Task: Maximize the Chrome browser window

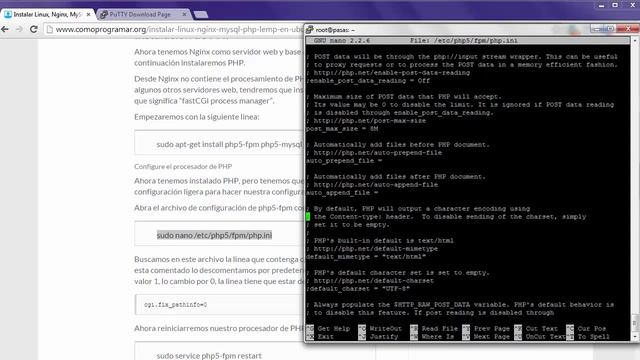Action: (x=615, y=5)
